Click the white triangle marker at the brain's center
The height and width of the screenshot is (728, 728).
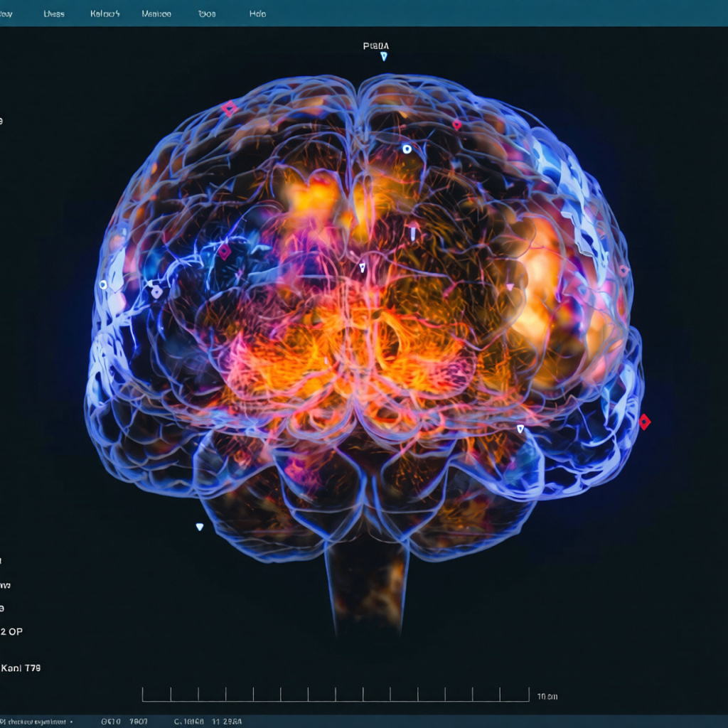click(363, 267)
